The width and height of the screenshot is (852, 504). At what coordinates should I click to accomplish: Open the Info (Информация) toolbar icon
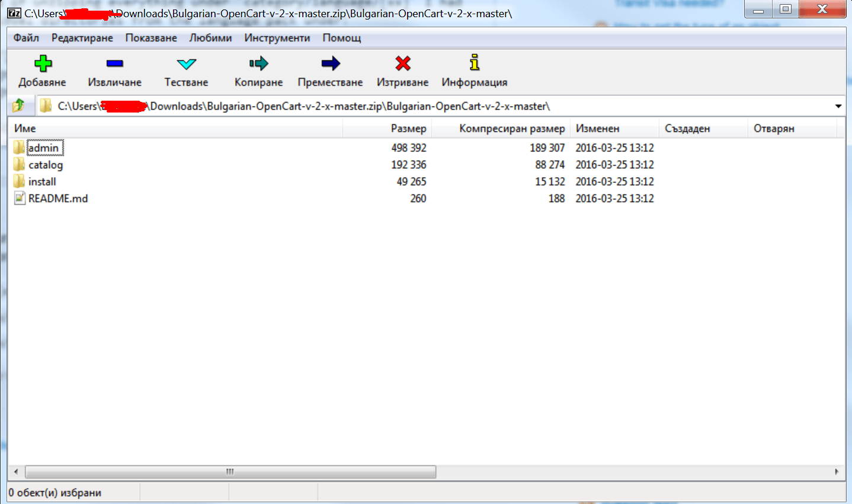tap(474, 63)
